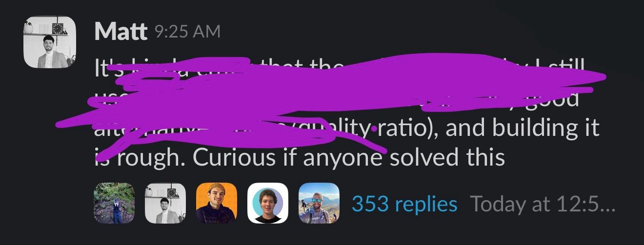Click the phrase 'Curious if anyone solved this'

pos(348,158)
